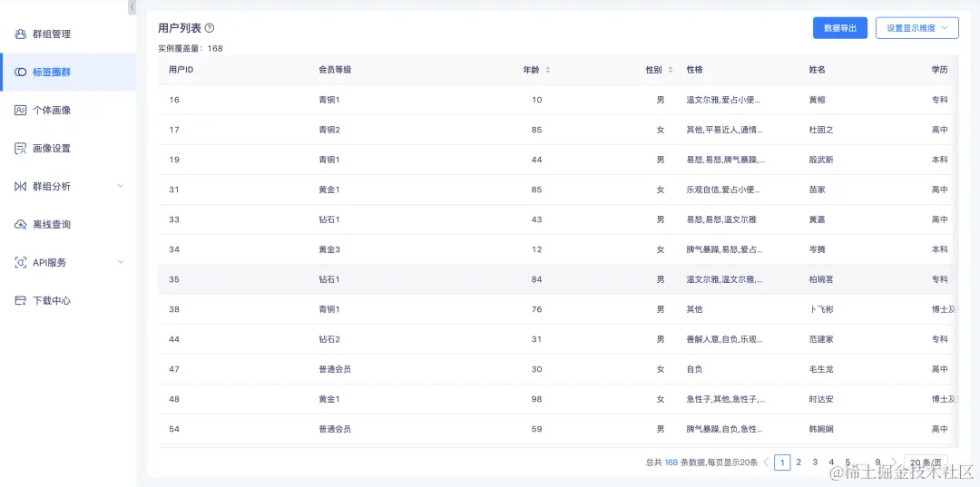Viewport: 980px width, 487px height.
Task: Click age value 98
Action: click(536, 400)
